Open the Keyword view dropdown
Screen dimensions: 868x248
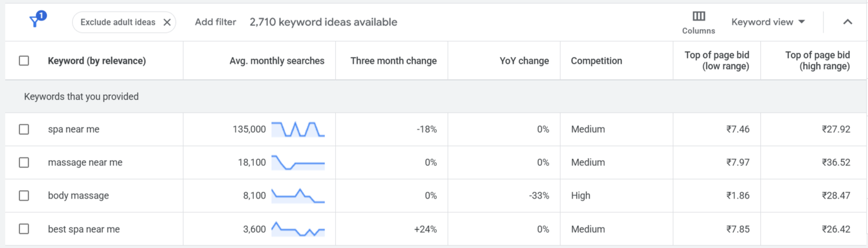click(x=768, y=22)
